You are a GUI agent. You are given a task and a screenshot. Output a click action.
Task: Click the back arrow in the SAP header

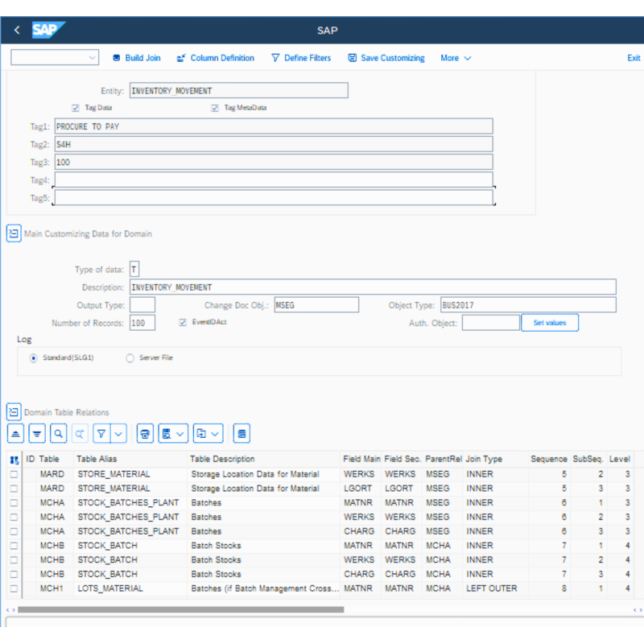click(x=17, y=31)
